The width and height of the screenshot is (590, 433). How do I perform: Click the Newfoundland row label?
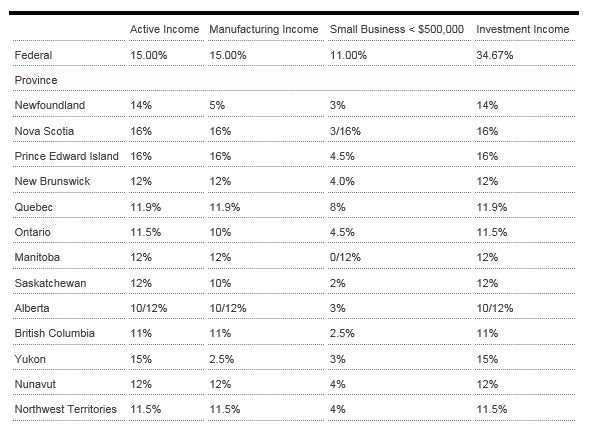(50, 105)
